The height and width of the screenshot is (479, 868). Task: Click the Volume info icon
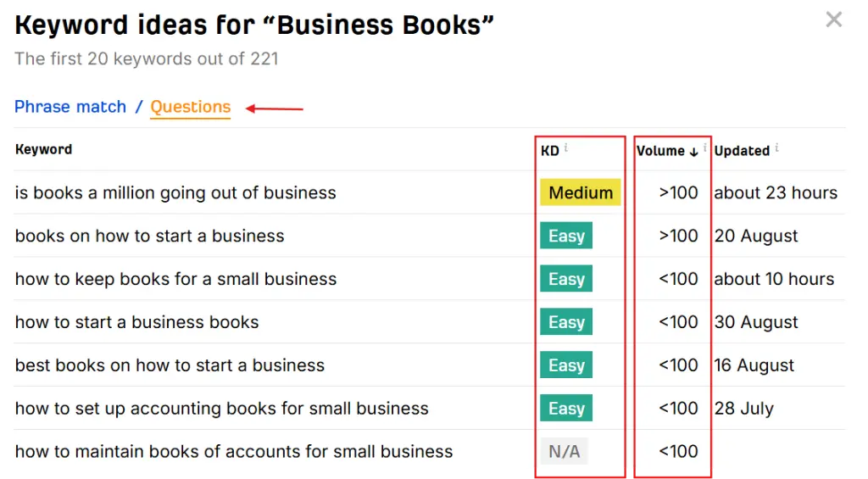pyautogui.click(x=705, y=148)
